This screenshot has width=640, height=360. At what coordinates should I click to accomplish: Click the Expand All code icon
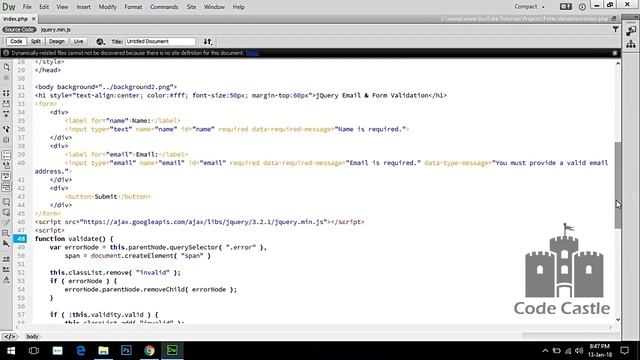click(x=6, y=114)
